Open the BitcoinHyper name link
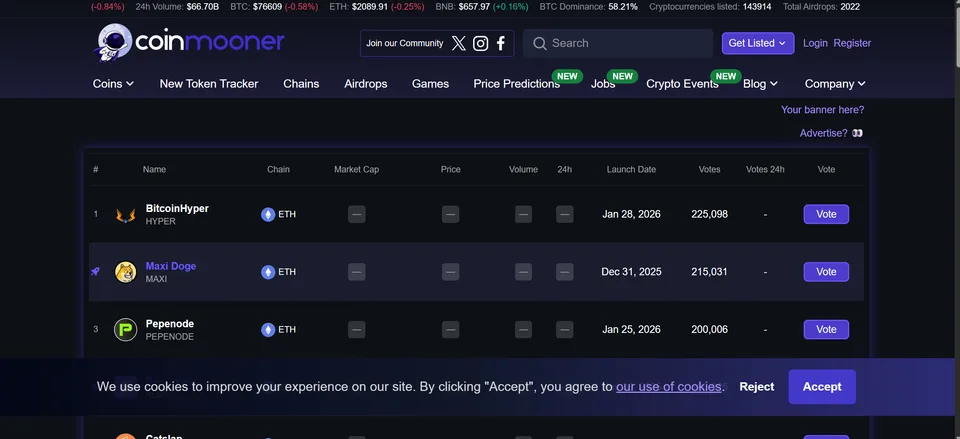Viewport: 960px width, 439px height. click(177, 208)
